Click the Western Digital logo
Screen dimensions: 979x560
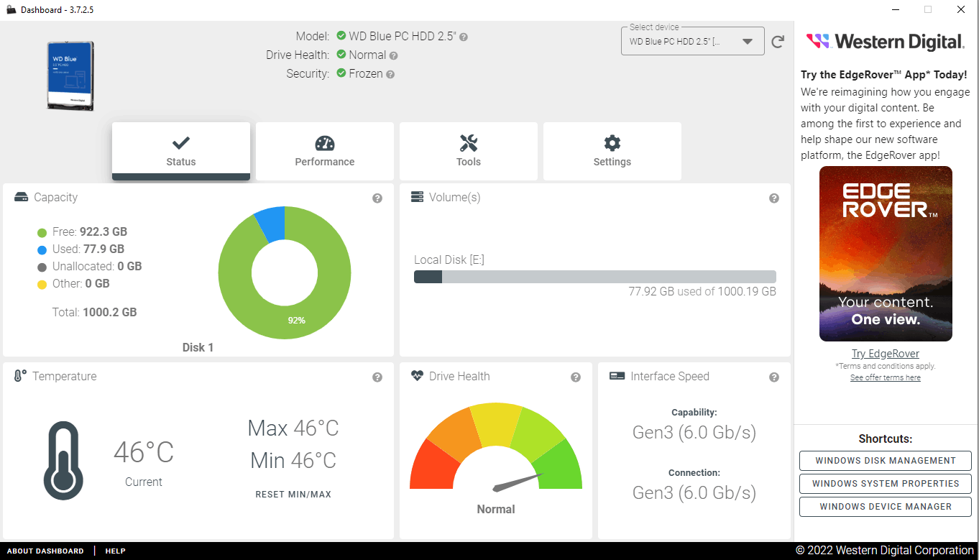point(886,42)
